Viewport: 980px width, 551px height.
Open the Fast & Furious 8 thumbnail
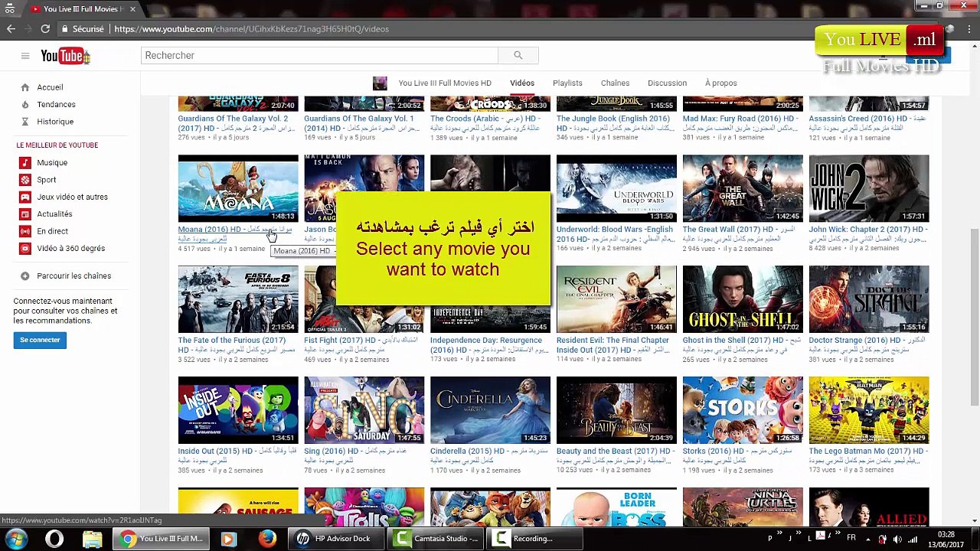[238, 299]
